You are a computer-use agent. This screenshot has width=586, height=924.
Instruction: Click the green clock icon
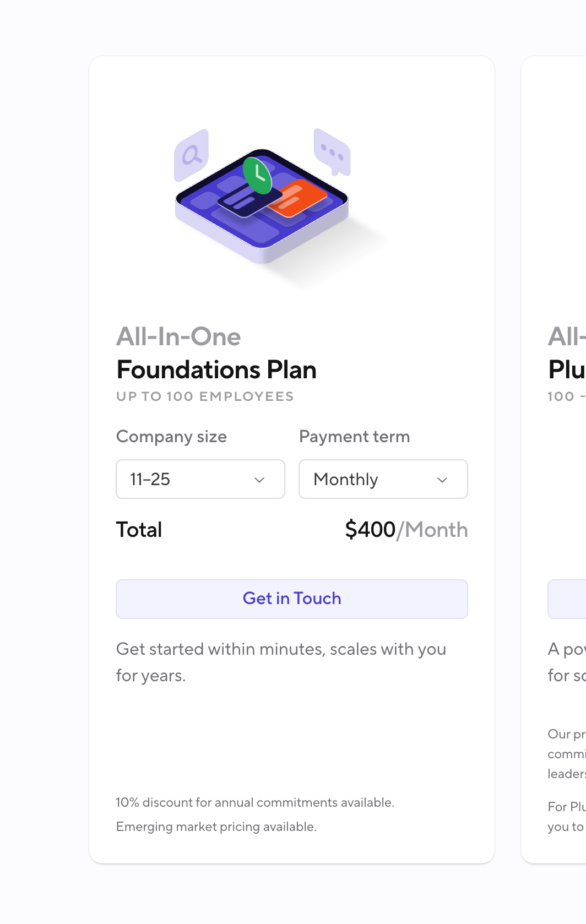(x=257, y=176)
